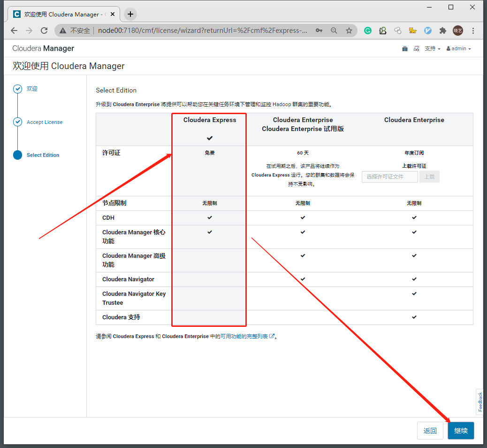Click the 年度订阅 license cell

[x=414, y=153]
